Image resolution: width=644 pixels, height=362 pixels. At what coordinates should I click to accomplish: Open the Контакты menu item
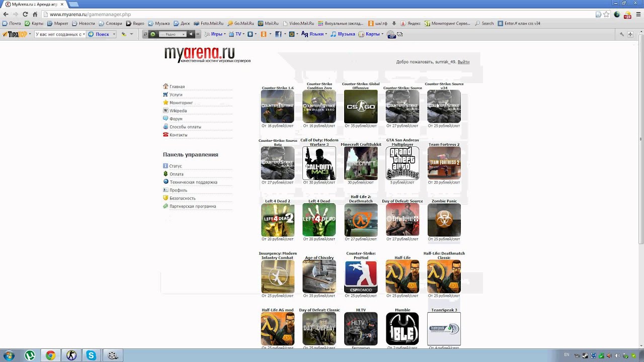[179, 135]
